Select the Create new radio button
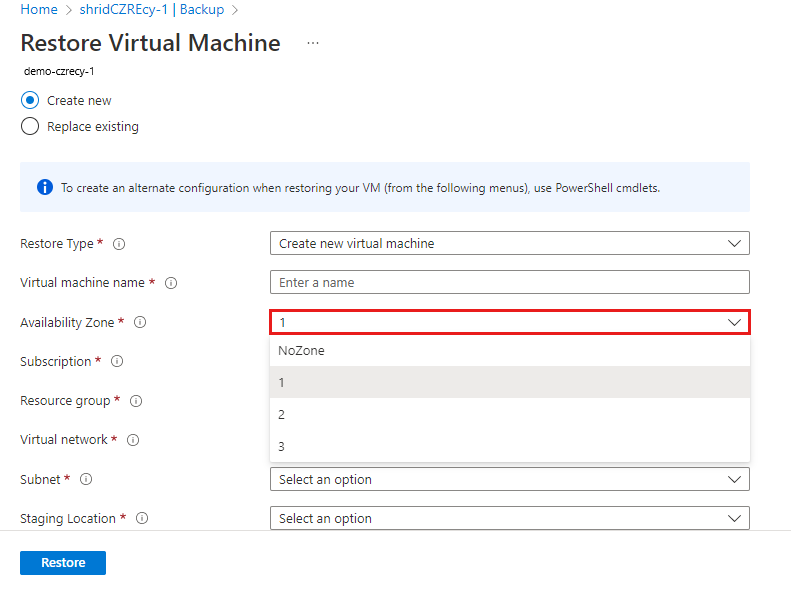 (30, 100)
